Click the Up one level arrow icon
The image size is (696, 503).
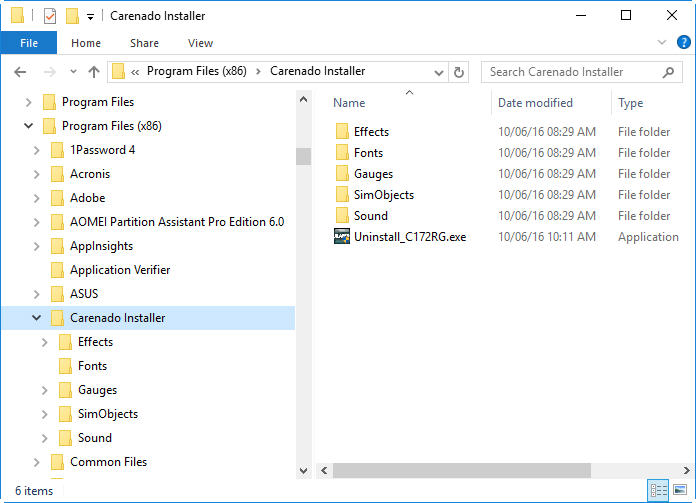(94, 72)
